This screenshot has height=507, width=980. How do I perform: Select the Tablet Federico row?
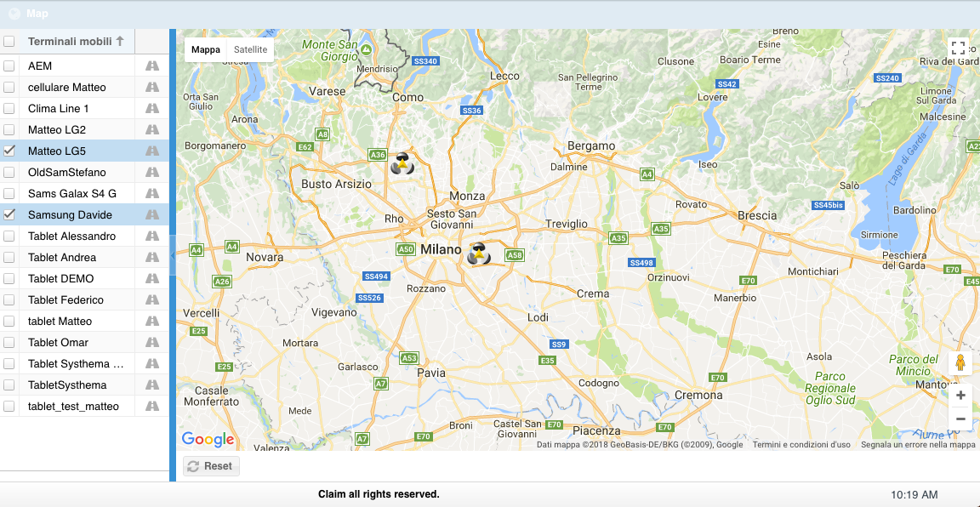point(84,299)
